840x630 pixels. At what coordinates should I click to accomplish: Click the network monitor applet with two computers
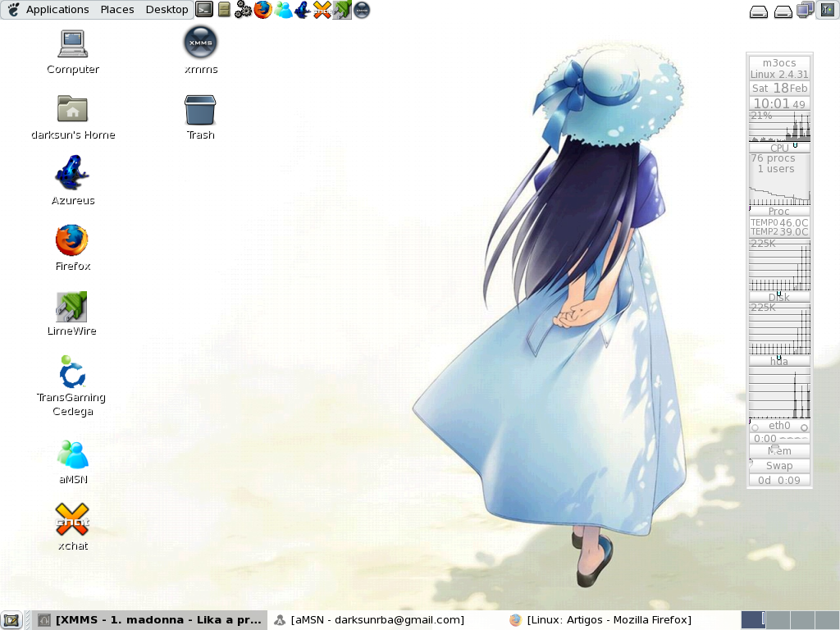pyautogui.click(x=806, y=10)
